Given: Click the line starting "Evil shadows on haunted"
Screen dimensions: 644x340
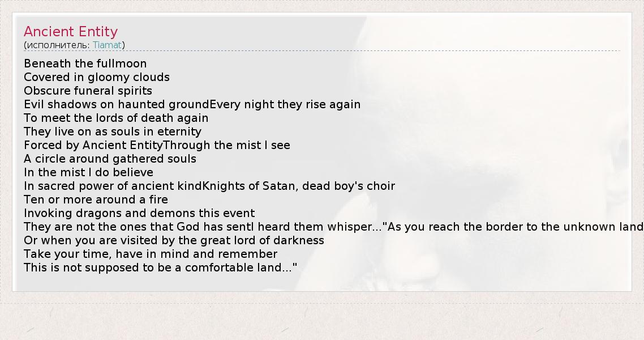Looking at the screenshot, I should [192, 104].
